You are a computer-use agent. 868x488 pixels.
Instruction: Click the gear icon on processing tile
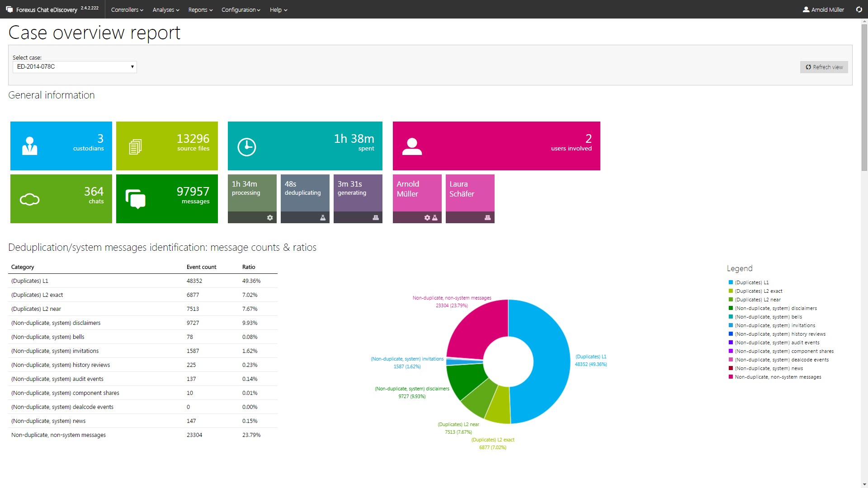pos(270,218)
